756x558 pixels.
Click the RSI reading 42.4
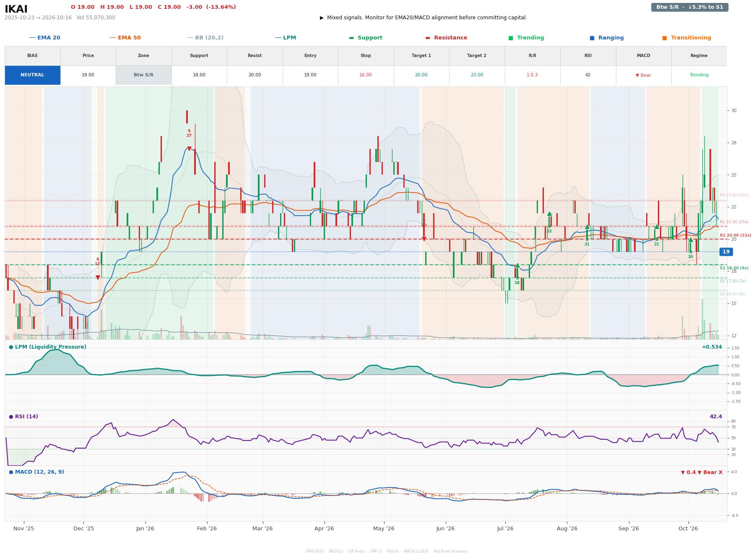(716, 417)
